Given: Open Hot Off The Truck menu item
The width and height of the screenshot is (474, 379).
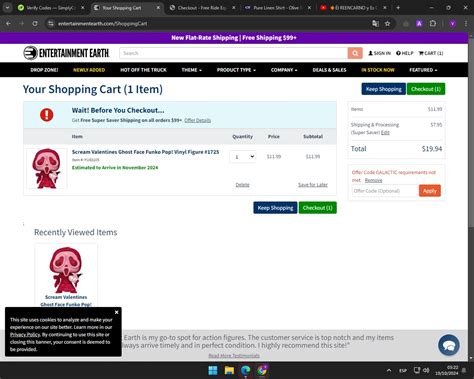Looking at the screenshot, I should tap(143, 70).
